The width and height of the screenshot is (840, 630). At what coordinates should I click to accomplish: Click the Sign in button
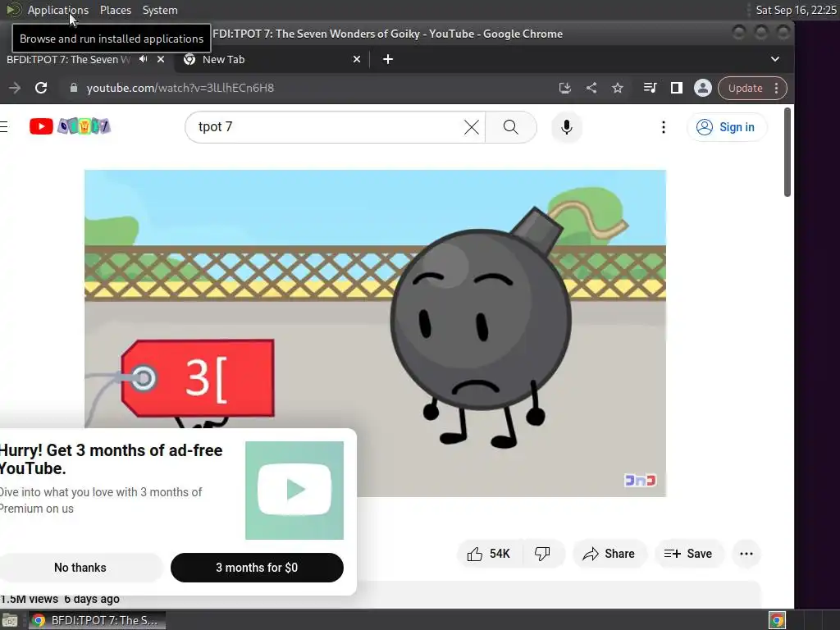coord(727,127)
